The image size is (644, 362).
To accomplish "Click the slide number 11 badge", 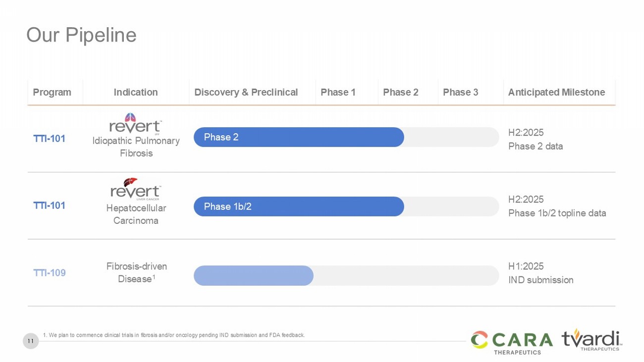I will [x=31, y=341].
